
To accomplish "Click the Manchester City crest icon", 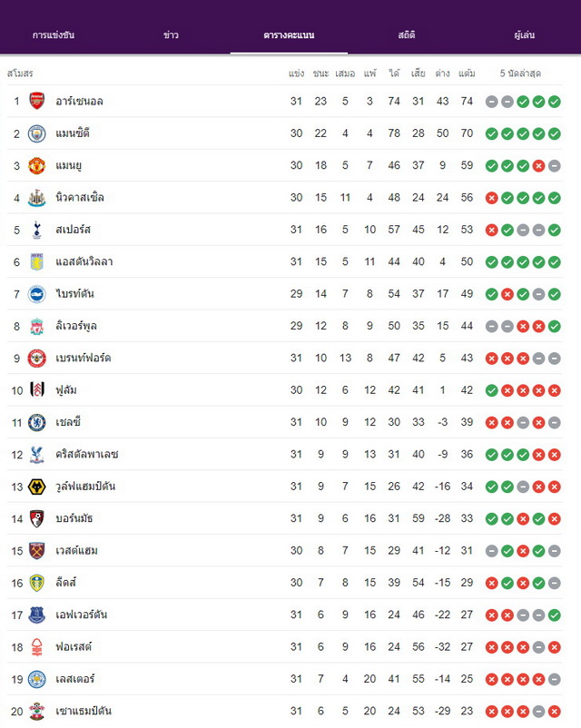I will coord(36,133).
